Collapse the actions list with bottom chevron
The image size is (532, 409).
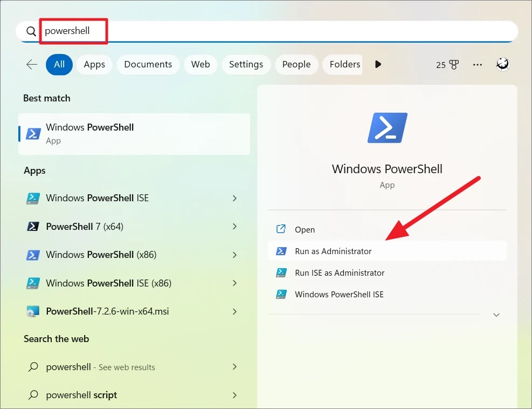(x=496, y=315)
